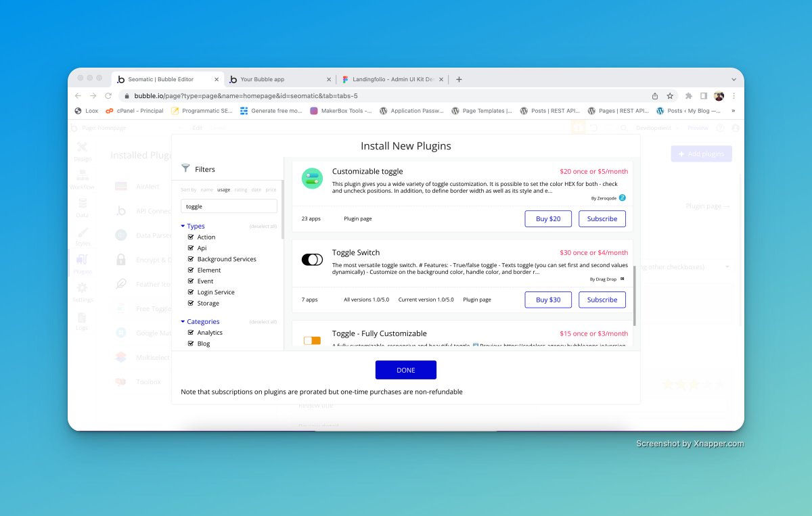Image resolution: width=812 pixels, height=516 pixels.
Task: Uncheck the Blog category filter
Action: [191, 344]
